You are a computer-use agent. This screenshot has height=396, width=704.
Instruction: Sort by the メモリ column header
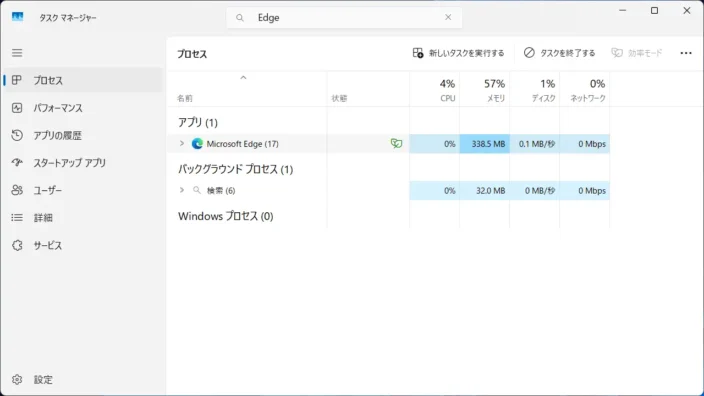pos(484,89)
